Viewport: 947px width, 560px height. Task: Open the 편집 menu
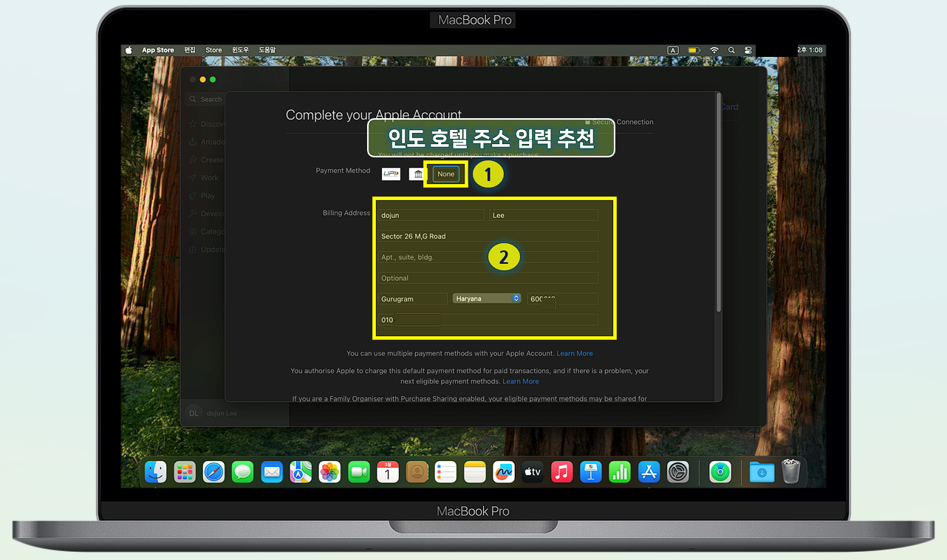191,50
